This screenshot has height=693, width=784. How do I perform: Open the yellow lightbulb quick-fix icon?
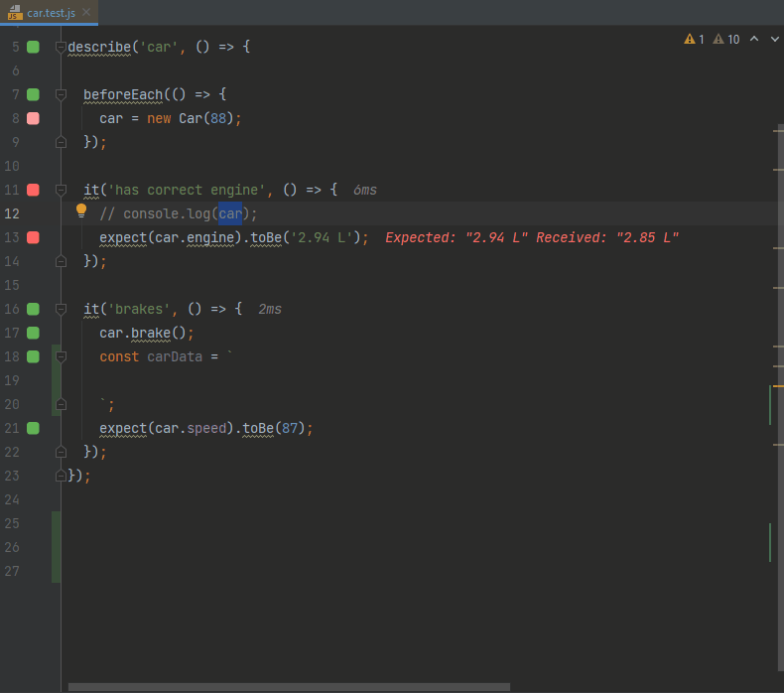tap(82, 211)
